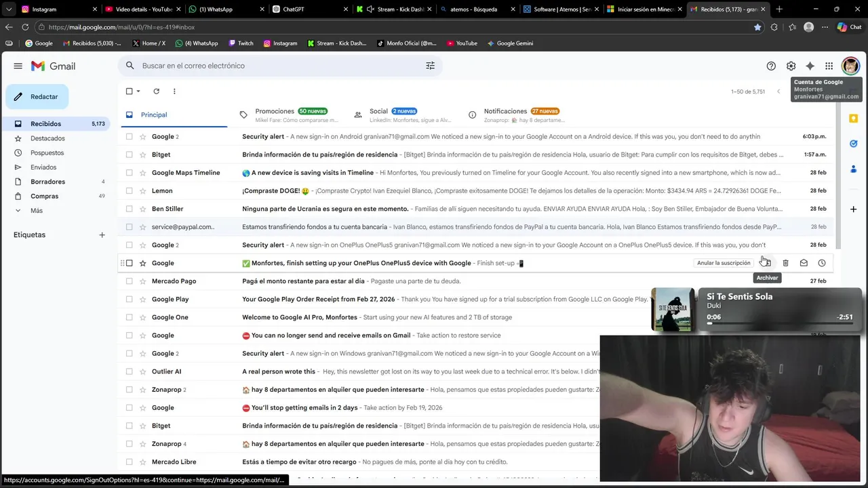
Task: Click the browser address bar
Action: (393, 27)
